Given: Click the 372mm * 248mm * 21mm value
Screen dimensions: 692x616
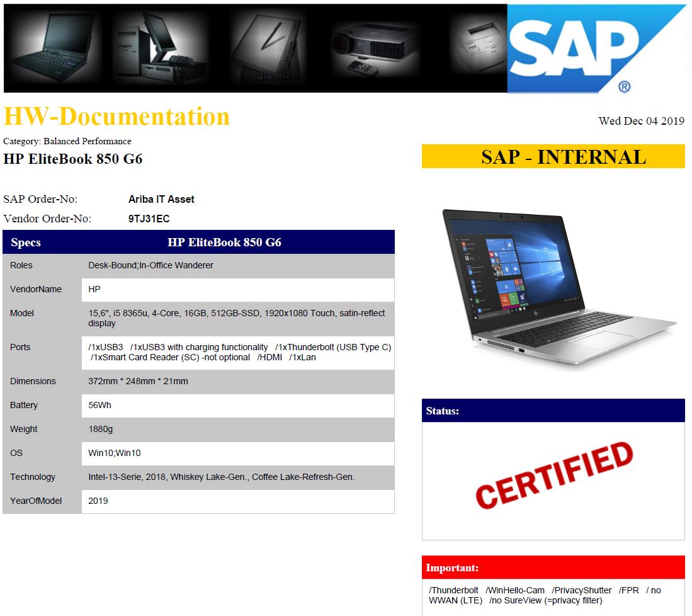Looking at the screenshot, I should tap(138, 381).
